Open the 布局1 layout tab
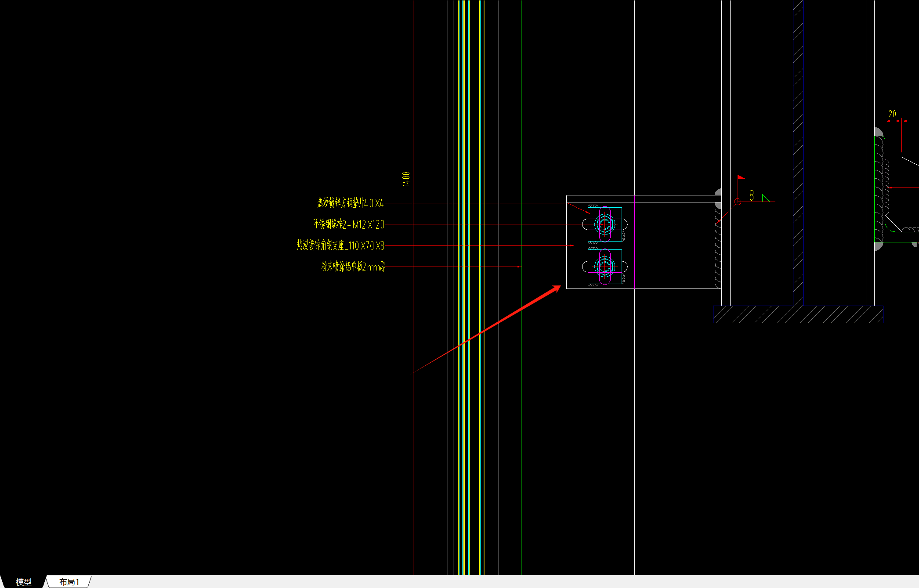This screenshot has width=919, height=588. click(69, 582)
